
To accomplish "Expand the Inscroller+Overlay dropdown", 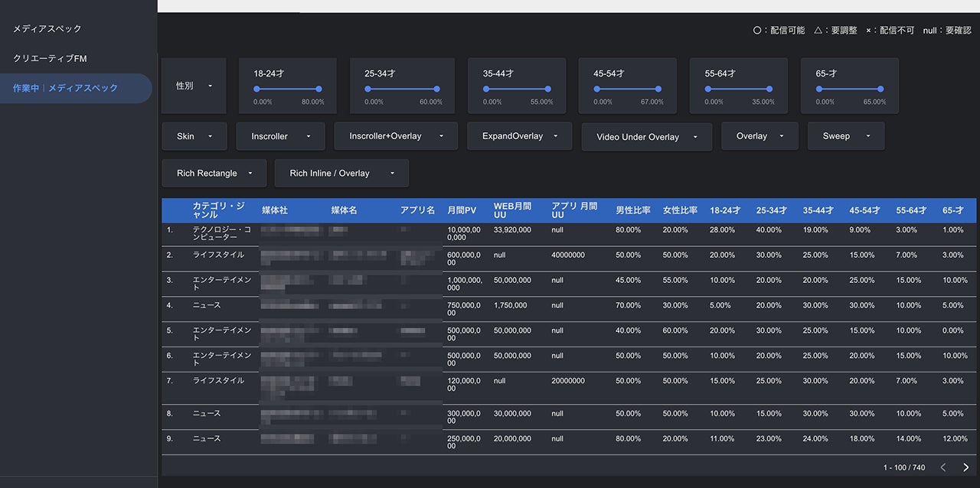I will 395,136.
